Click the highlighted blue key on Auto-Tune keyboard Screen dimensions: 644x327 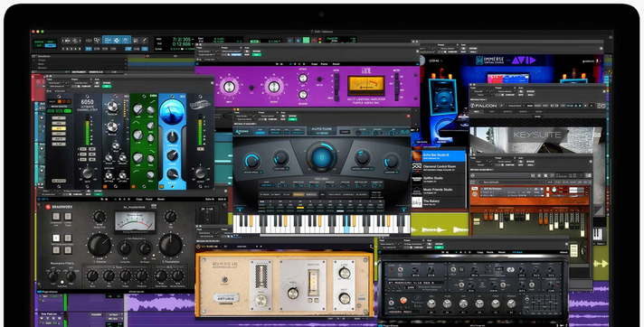click(x=347, y=225)
